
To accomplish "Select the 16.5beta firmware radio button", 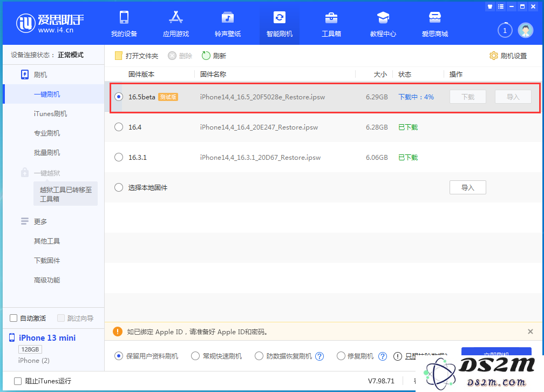I will 119,97.
